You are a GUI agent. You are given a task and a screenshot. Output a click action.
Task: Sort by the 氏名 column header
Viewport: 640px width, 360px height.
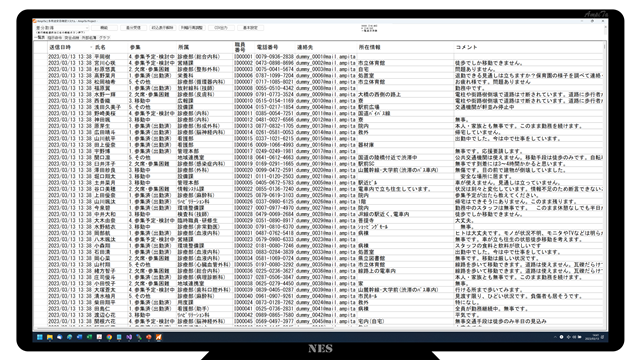tap(111, 47)
